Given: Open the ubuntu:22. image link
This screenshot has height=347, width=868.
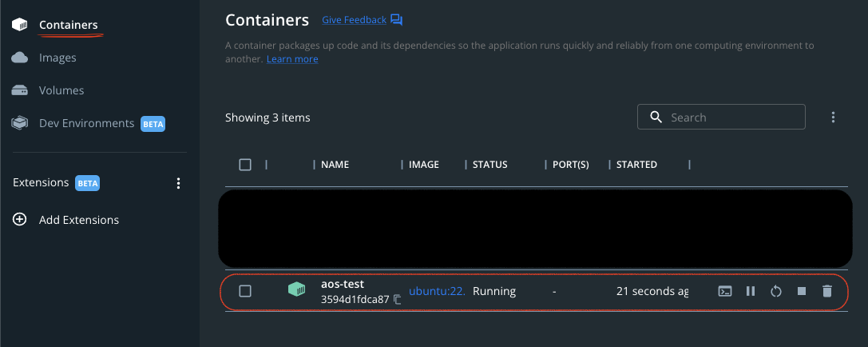Looking at the screenshot, I should click(x=437, y=291).
